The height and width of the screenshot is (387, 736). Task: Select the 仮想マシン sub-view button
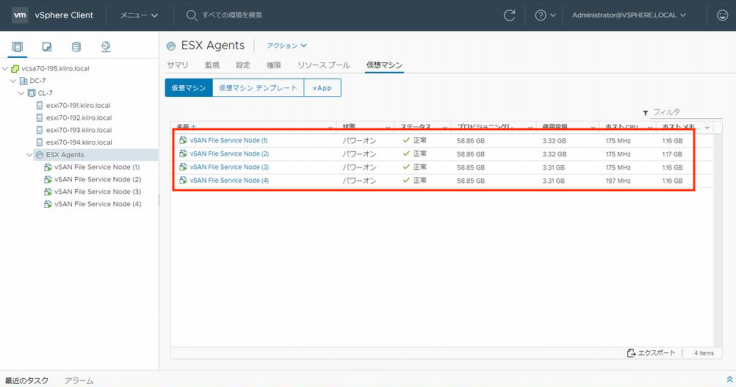[x=189, y=88]
